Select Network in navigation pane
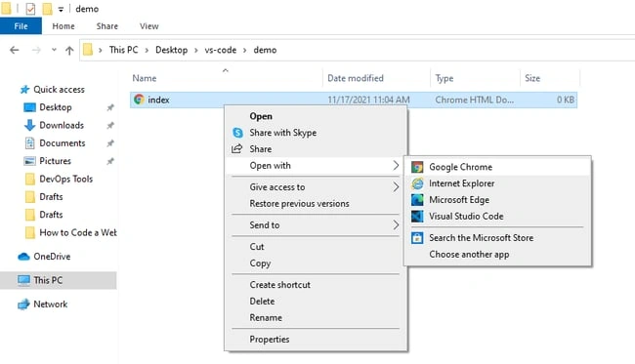This screenshot has height=364, width=635. pyautogui.click(x=50, y=304)
